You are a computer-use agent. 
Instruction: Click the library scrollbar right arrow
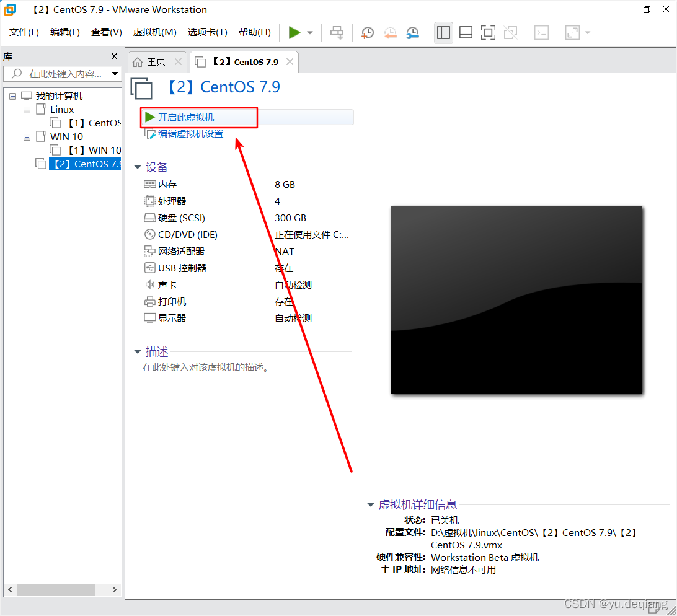(114, 590)
